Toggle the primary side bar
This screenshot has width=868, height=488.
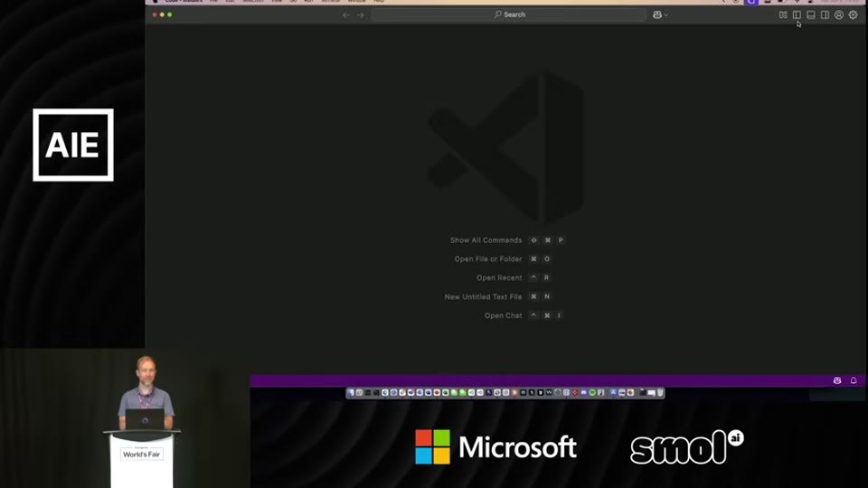click(797, 15)
